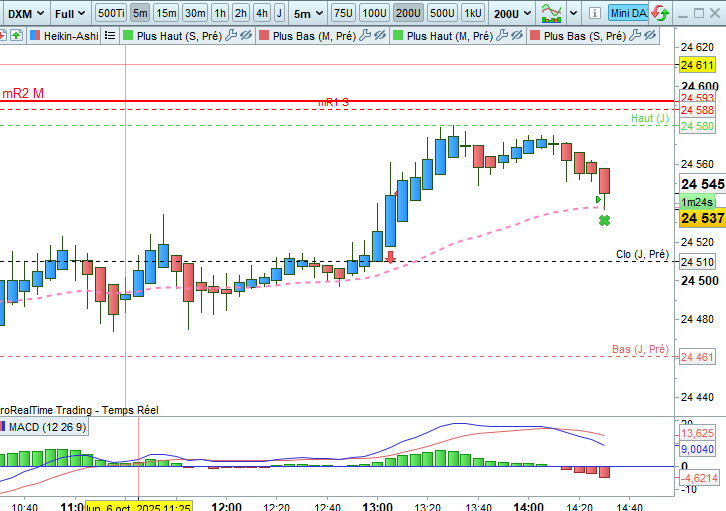Click the mR2 M resistance label
This screenshot has width=726, height=511.
pos(23,93)
